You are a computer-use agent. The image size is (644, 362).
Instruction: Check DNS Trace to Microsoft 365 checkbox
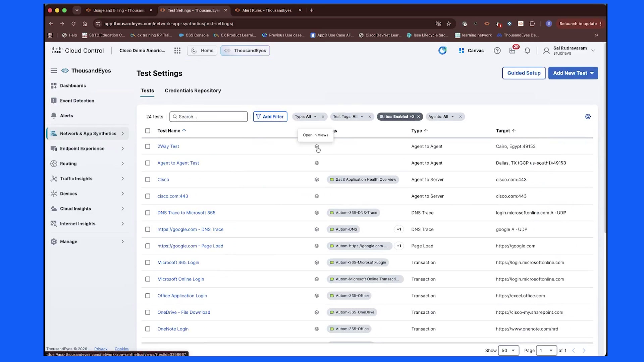point(148,213)
